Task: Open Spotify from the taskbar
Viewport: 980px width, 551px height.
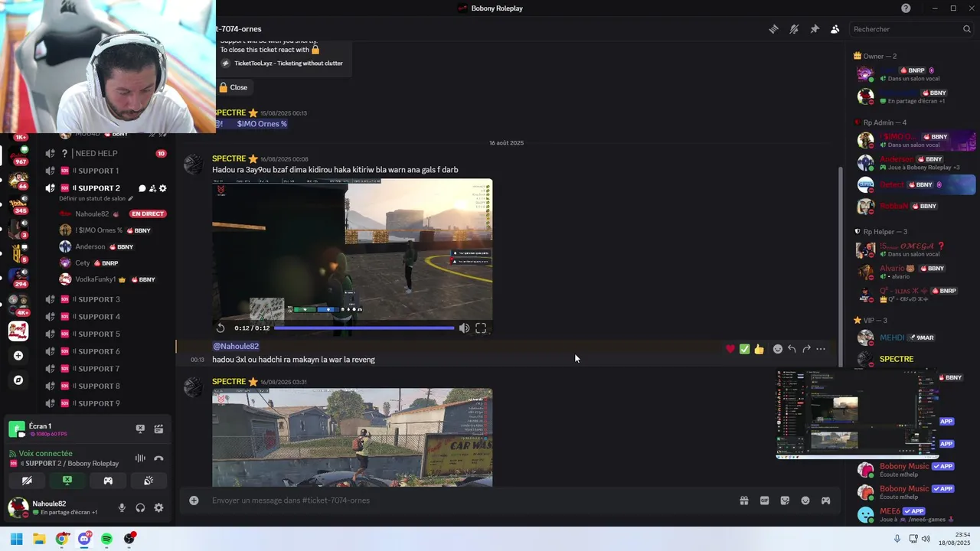Action: point(106,539)
